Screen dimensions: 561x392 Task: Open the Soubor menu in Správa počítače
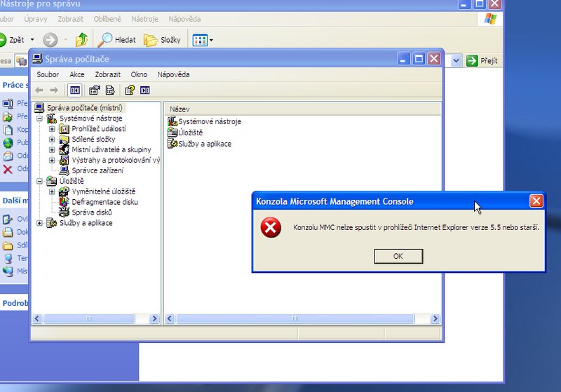(48, 74)
